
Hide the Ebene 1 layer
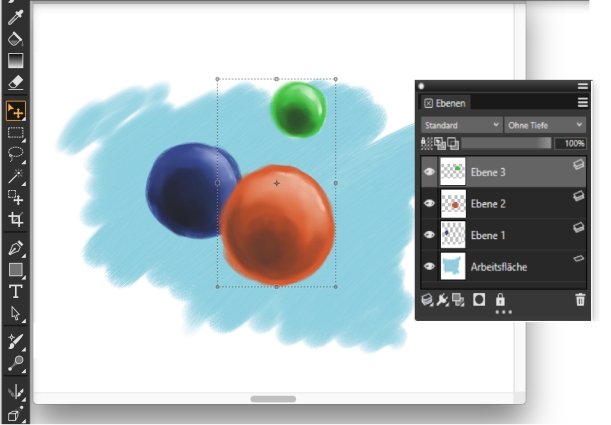coord(429,235)
